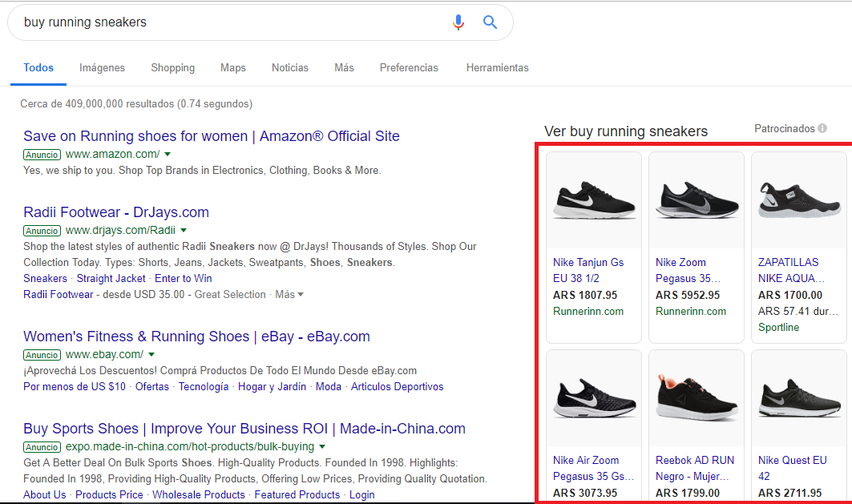Image resolution: width=852 pixels, height=504 pixels.
Task: Click the microphone voice search icon
Action: point(458,22)
